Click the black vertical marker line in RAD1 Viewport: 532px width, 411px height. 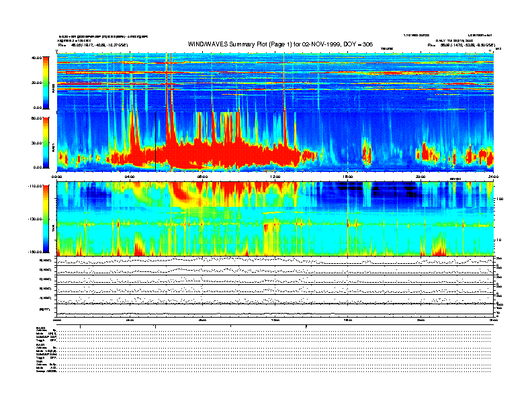pos(155,142)
